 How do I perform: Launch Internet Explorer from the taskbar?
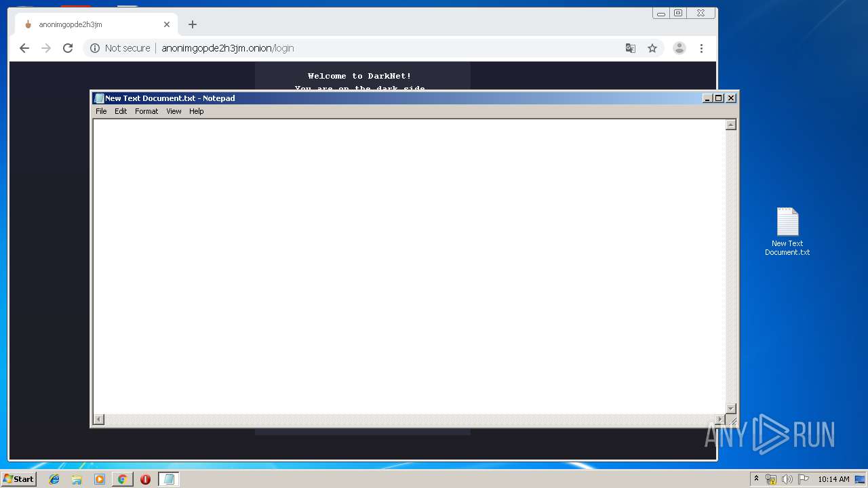click(54, 479)
